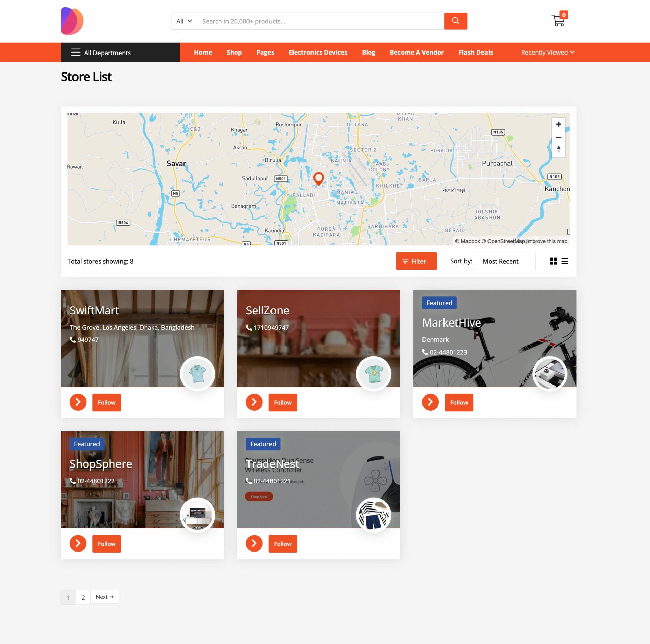
Task: Navigate to page 2
Action: (83, 596)
